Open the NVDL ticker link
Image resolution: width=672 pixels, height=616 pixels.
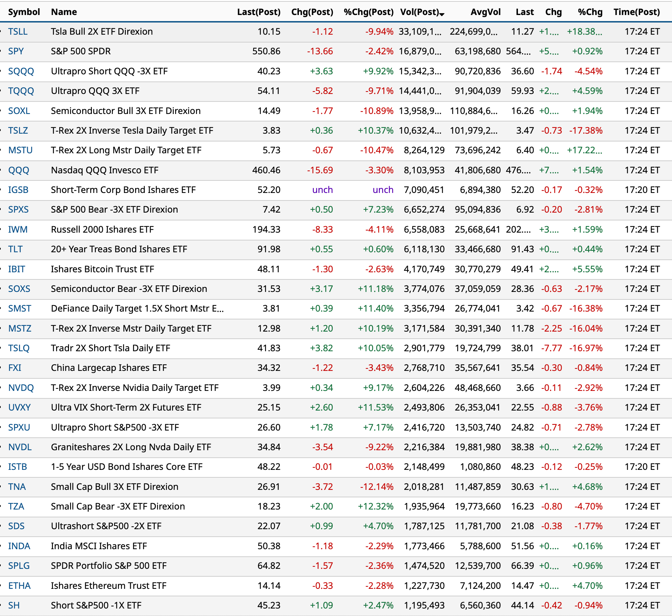[x=20, y=447]
